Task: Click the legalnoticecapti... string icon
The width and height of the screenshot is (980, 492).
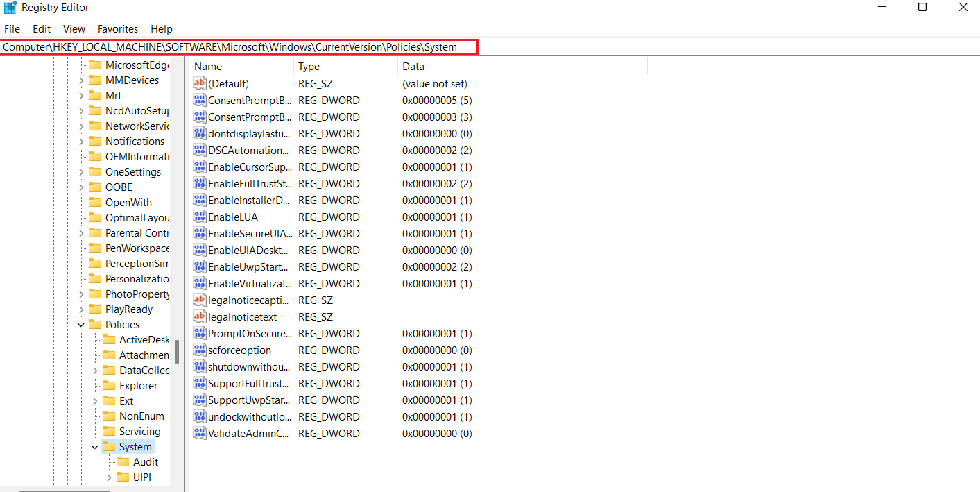Action: pos(200,300)
